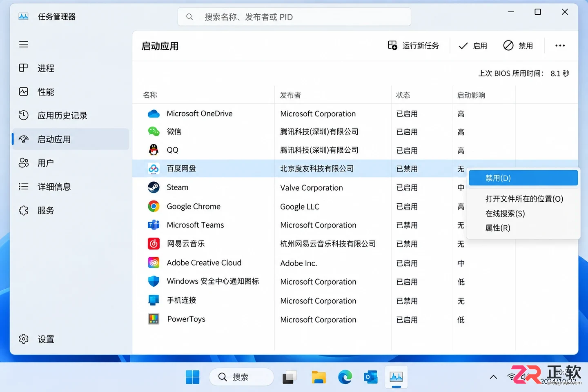Image resolution: width=588 pixels, height=392 pixels.
Task: Open 应用历史记录 page
Action: [x=70, y=116]
